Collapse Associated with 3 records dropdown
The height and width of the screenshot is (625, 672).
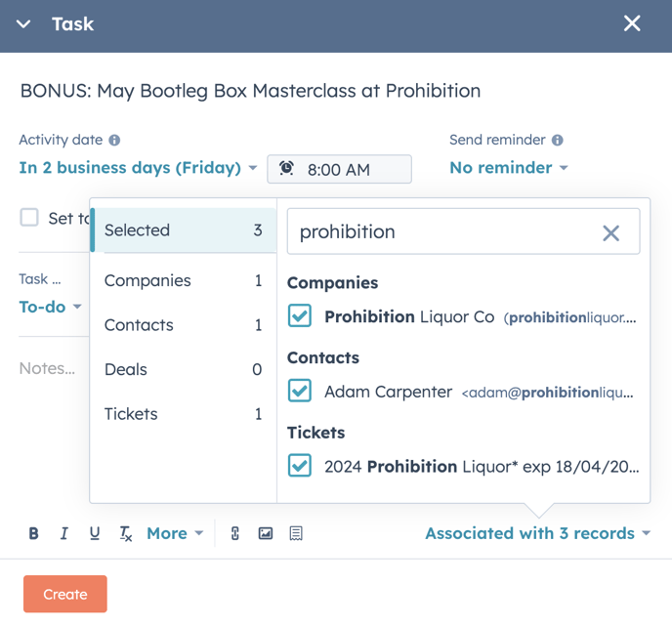pos(537,533)
